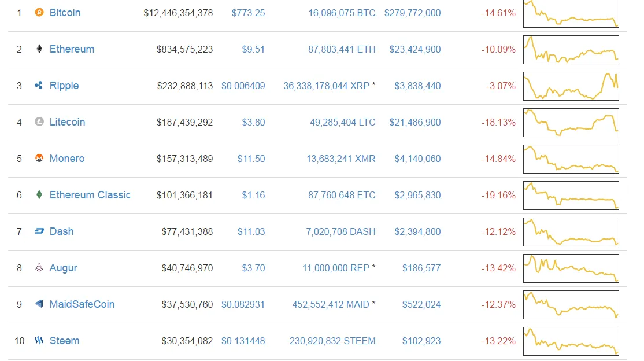Click the Augur pyramid icon
This screenshot has width=644, height=361.
(39, 268)
